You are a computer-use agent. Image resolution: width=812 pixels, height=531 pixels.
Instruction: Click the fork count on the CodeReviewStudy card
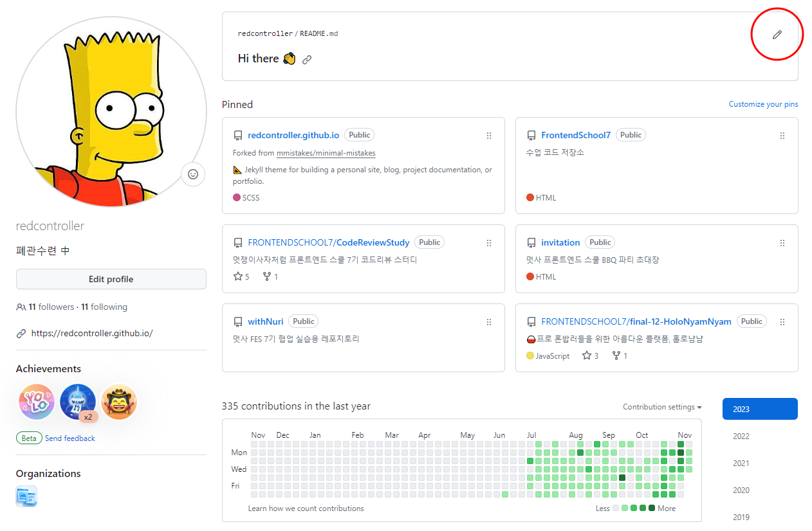270,276
